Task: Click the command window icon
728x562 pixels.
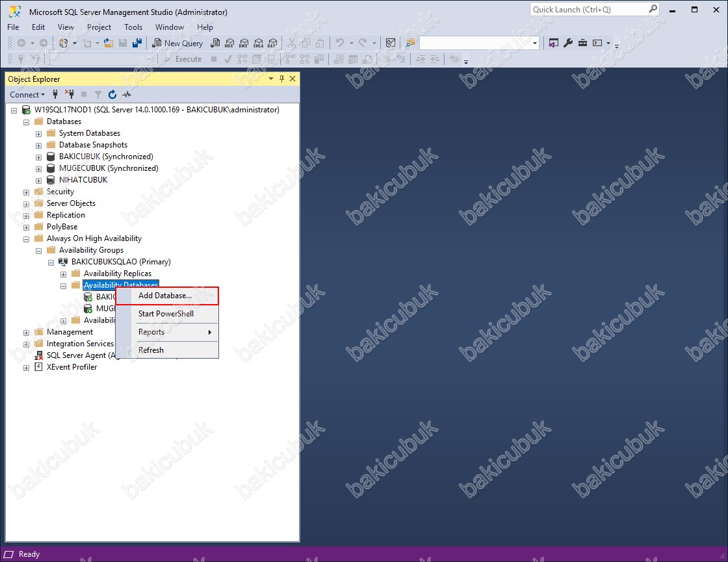Action: coord(597,43)
